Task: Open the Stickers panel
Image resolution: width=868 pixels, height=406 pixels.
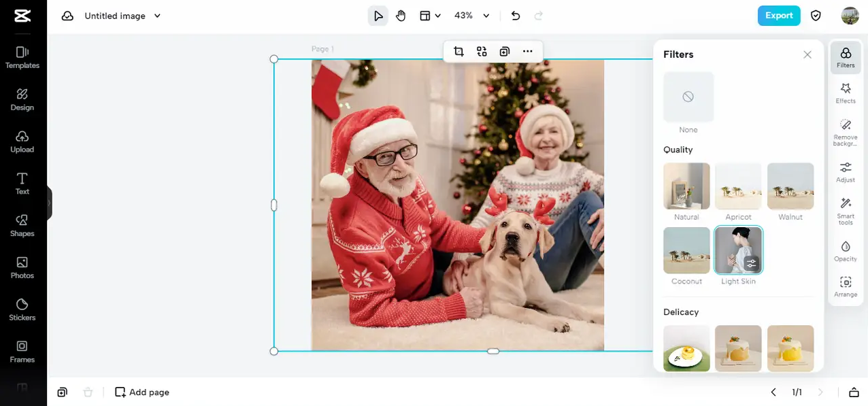Action: 22,310
